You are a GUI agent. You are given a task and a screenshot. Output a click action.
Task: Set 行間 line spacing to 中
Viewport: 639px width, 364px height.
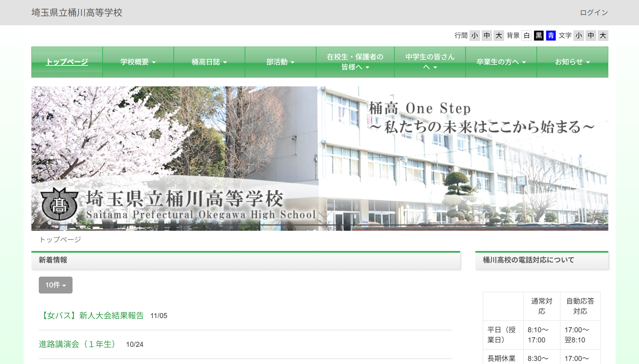click(x=487, y=35)
